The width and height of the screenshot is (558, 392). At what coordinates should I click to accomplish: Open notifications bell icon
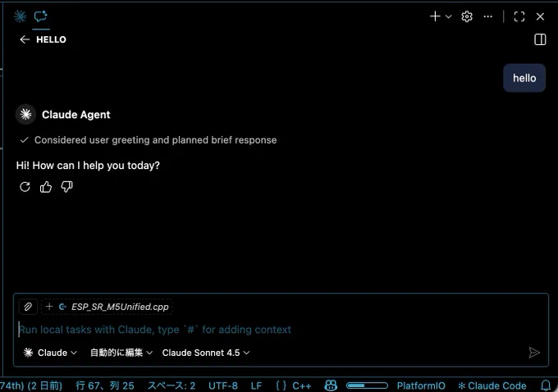tap(546, 385)
